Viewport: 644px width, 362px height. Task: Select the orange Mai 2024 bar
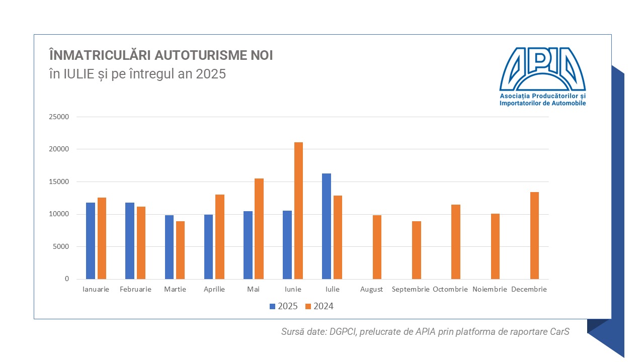(x=259, y=229)
